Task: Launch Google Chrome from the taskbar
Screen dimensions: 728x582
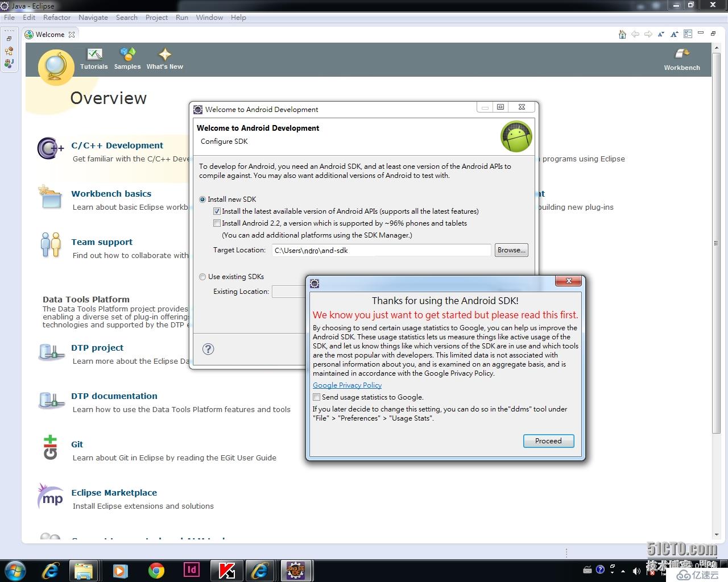Action: [x=156, y=570]
